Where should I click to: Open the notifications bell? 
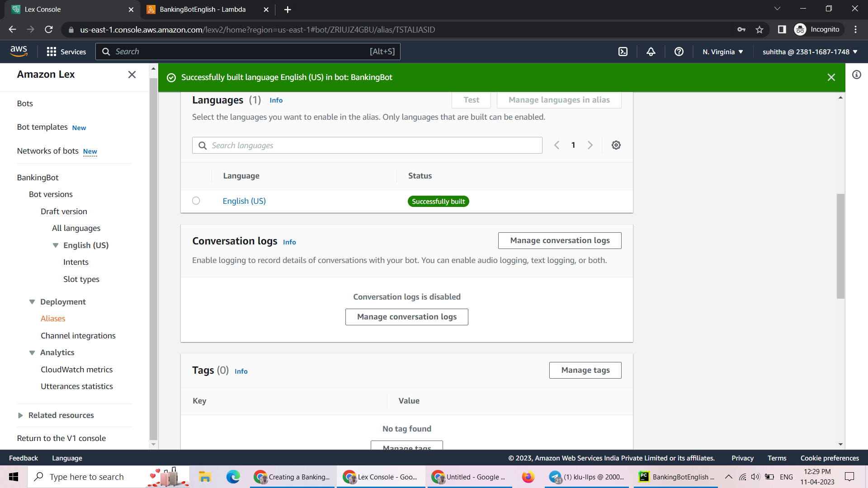click(651, 52)
